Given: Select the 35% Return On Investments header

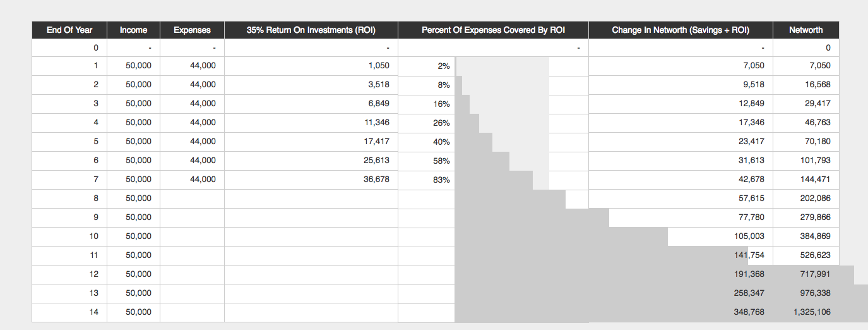Looking at the screenshot, I should [311, 30].
